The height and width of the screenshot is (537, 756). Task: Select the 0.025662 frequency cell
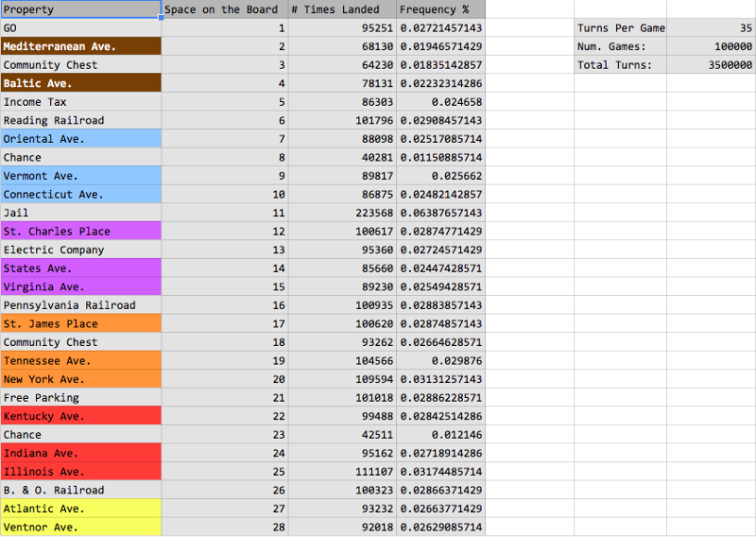click(x=441, y=176)
